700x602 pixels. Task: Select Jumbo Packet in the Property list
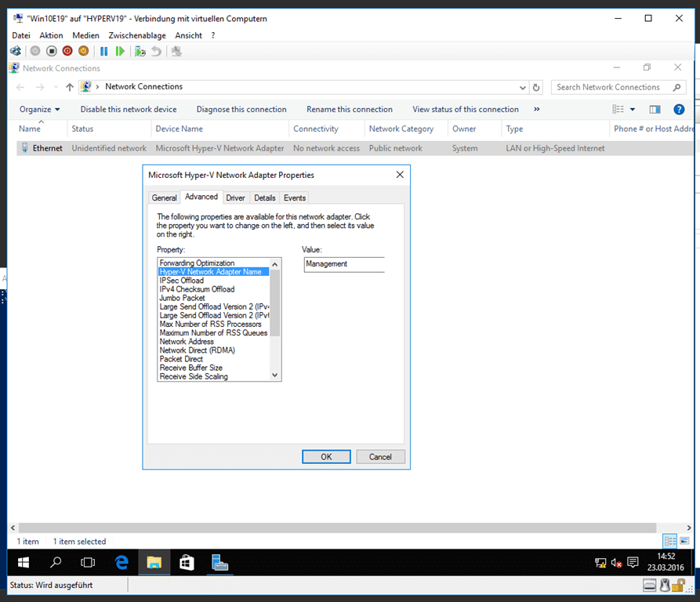[182, 298]
